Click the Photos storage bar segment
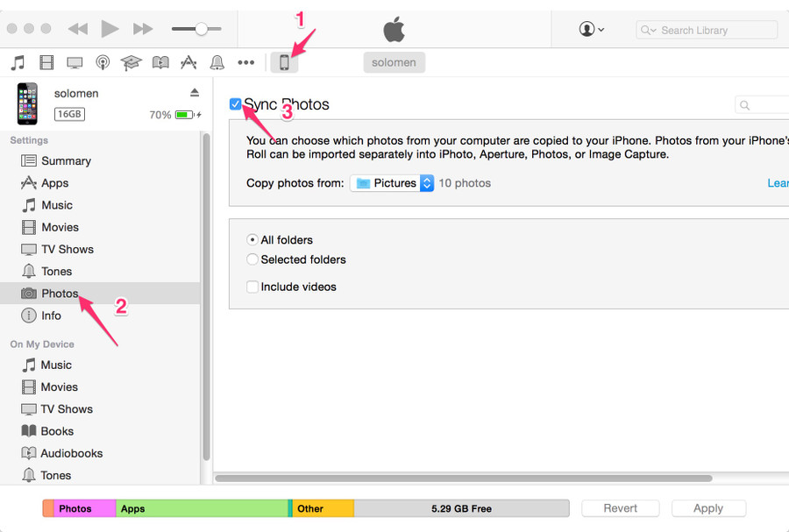 coord(84,508)
